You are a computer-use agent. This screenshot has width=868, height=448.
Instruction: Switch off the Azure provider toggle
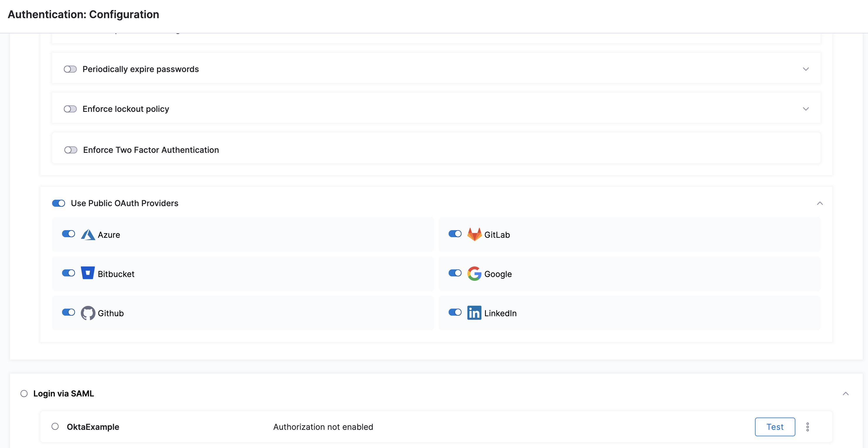point(69,234)
